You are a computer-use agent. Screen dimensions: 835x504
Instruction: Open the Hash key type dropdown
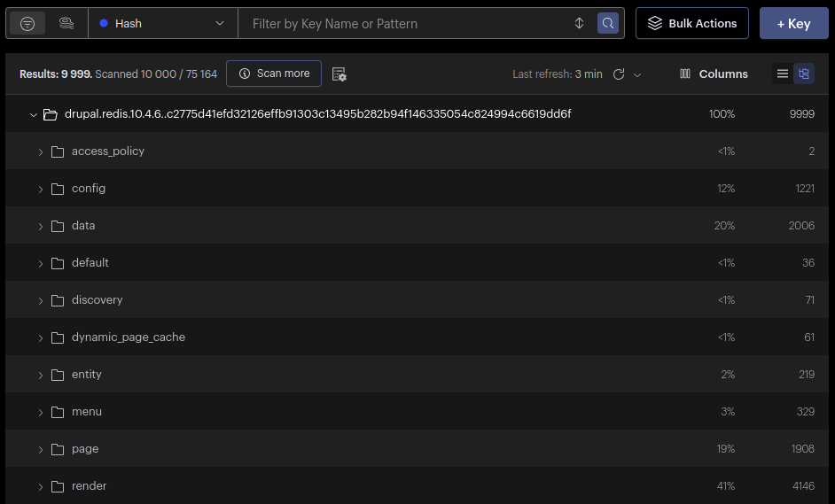[163, 24]
